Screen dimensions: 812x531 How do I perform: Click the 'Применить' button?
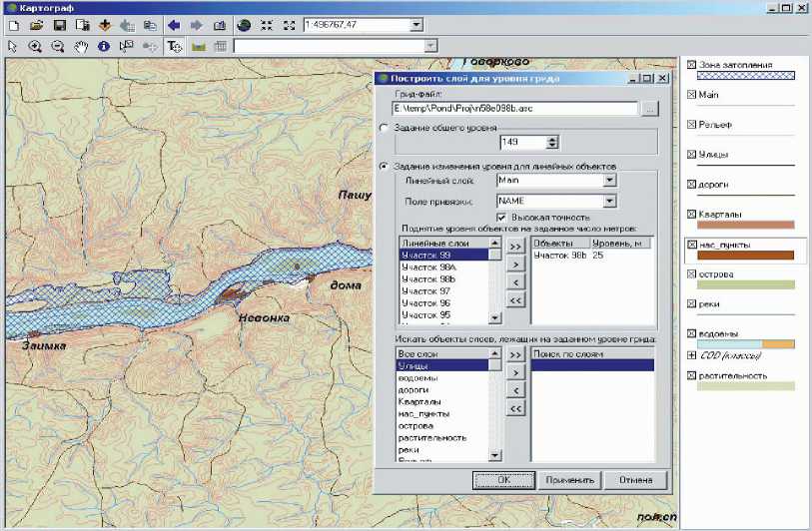coord(569,480)
